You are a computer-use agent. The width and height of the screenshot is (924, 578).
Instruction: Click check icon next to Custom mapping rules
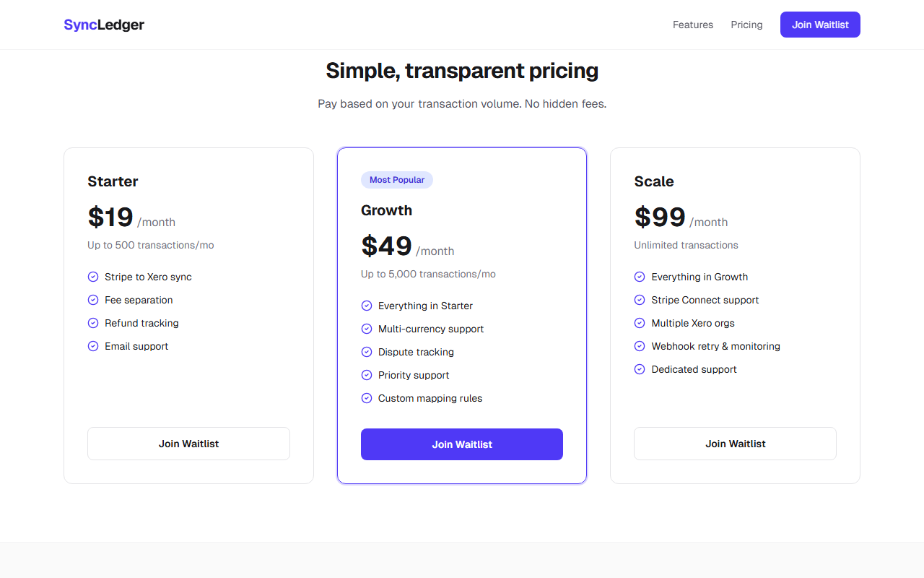pos(367,398)
